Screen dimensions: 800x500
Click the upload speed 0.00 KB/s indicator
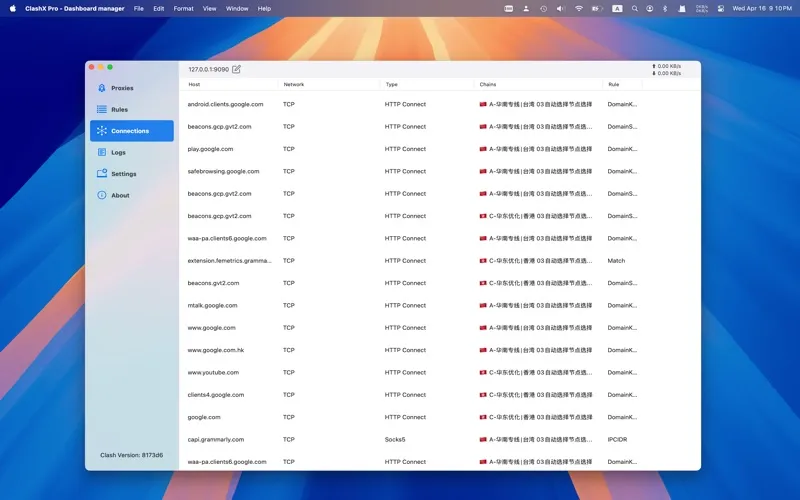click(666, 66)
